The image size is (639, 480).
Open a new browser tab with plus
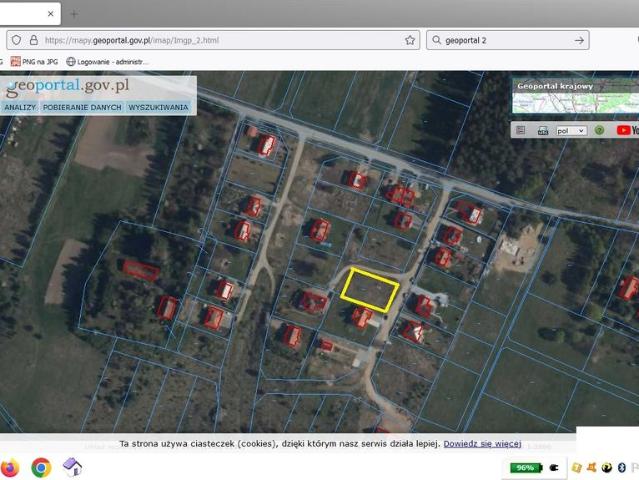click(73, 14)
